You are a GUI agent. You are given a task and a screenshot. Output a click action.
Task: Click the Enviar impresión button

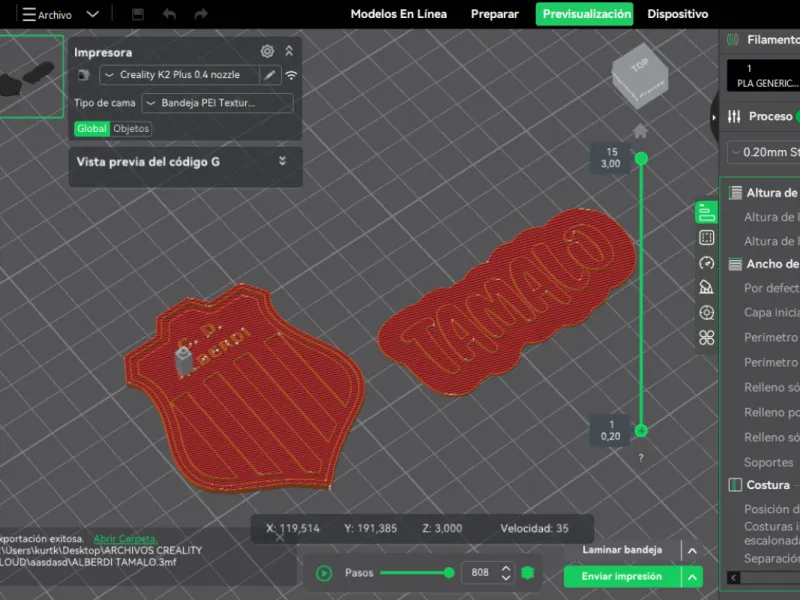coord(622,577)
